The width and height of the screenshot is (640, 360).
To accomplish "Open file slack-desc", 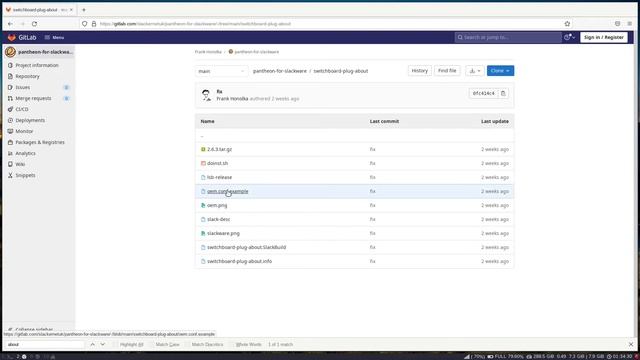I will (x=218, y=219).
